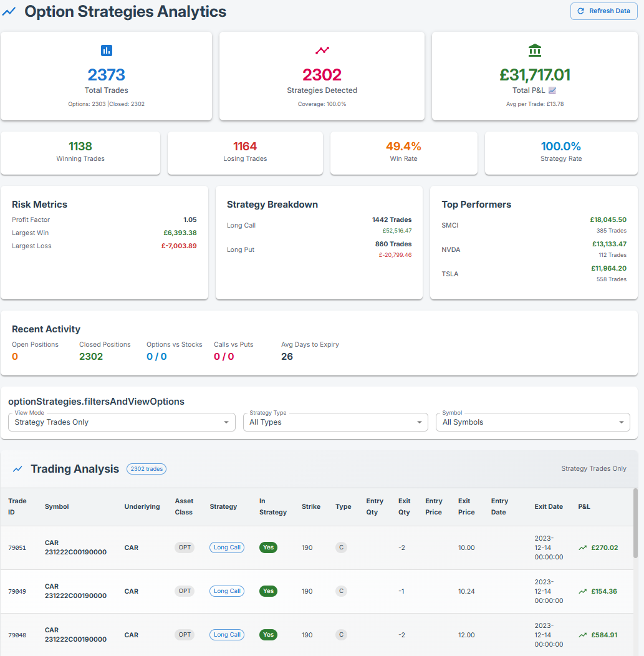The width and height of the screenshot is (644, 656).
Task: Click the green trend arrow beside £584.91
Action: [x=582, y=635]
